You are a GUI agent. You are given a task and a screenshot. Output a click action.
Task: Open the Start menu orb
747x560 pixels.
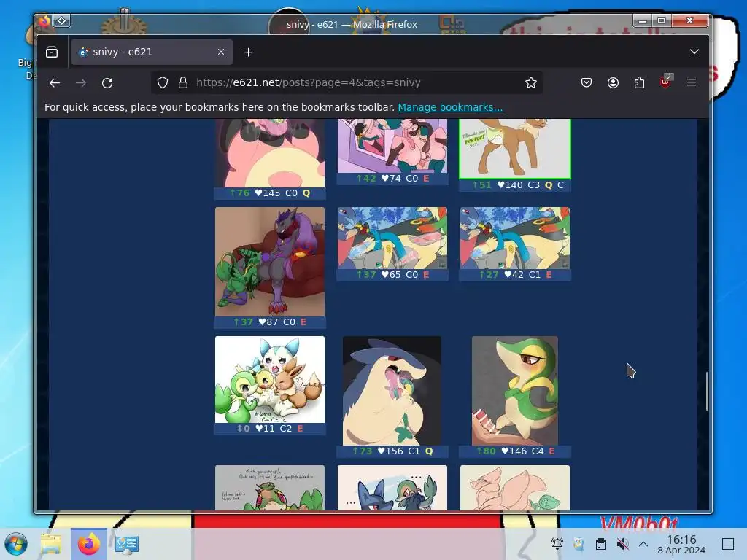tap(16, 544)
